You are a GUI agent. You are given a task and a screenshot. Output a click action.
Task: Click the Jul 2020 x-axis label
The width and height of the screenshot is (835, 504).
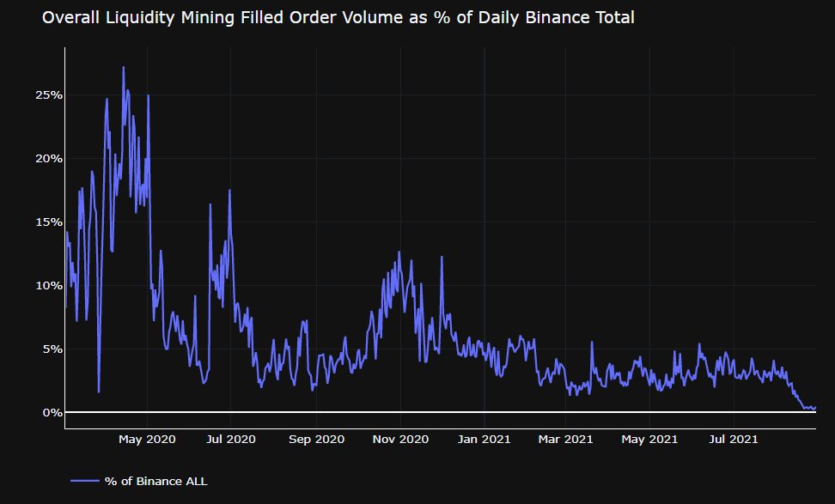(230, 440)
